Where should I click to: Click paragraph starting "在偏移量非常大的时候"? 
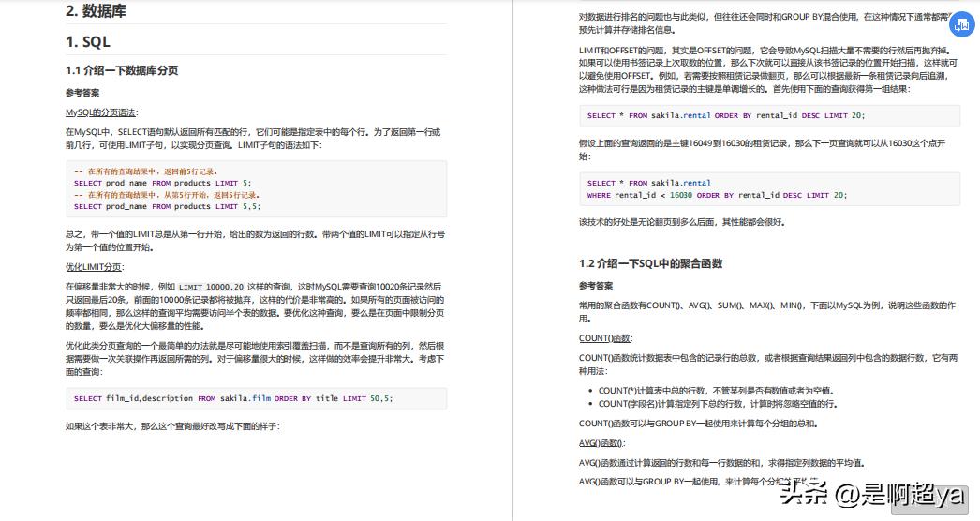[x=255, y=306]
